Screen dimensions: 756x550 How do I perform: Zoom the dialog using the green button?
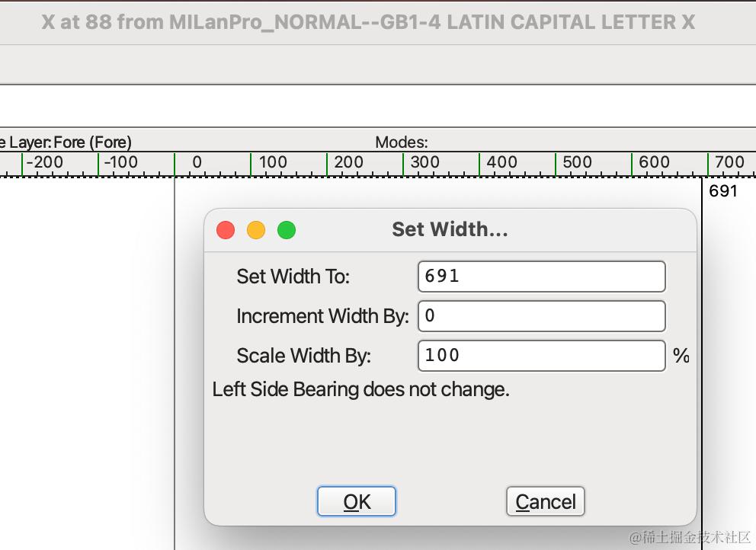pyautogui.click(x=287, y=229)
